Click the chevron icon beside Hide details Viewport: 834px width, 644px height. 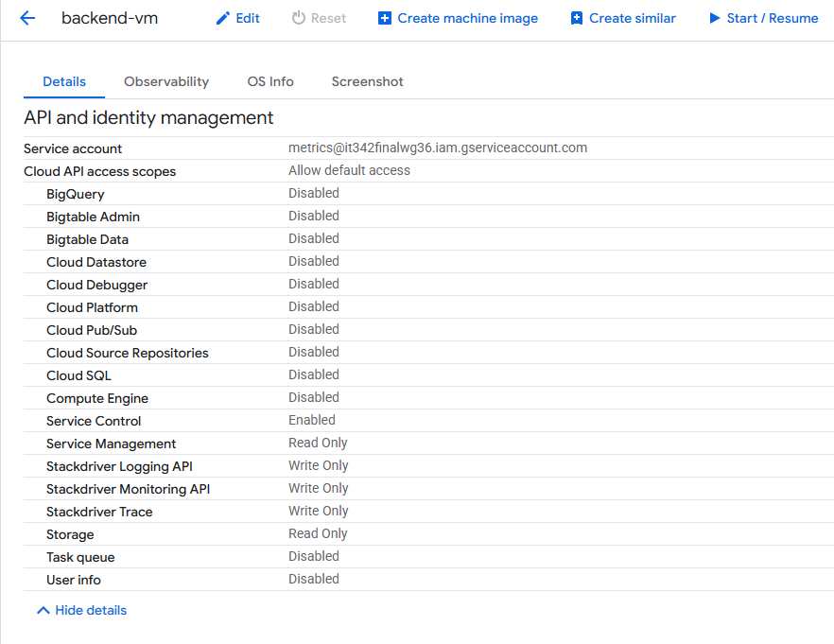[43, 610]
